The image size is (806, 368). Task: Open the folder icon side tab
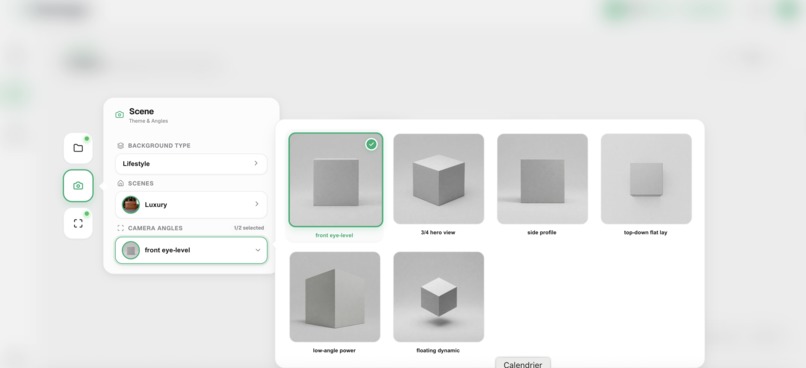point(78,148)
